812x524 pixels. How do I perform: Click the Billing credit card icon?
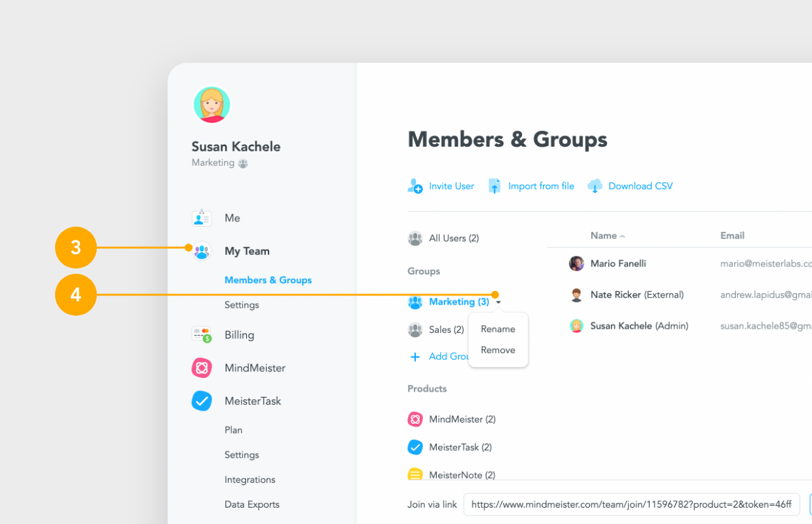click(202, 335)
